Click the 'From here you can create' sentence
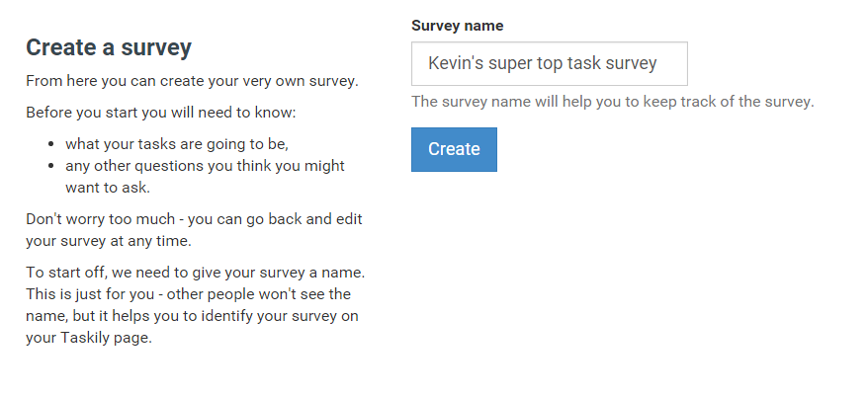The width and height of the screenshot is (868, 396). click(x=192, y=80)
